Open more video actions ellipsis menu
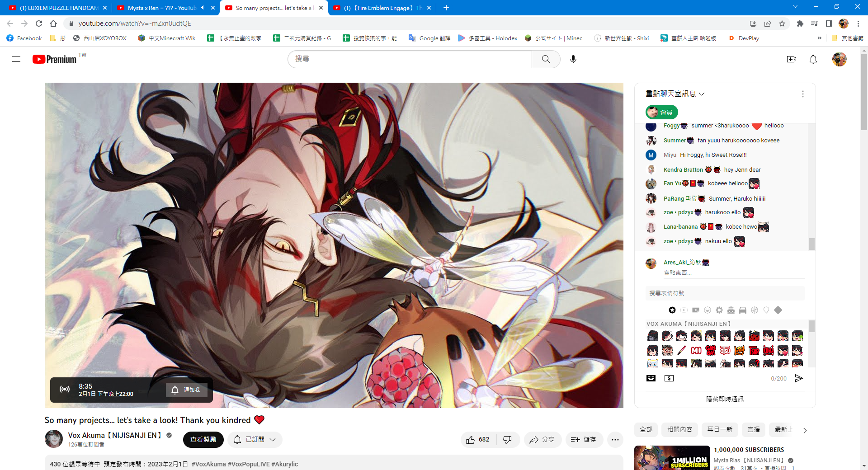The image size is (868, 470). 615,440
